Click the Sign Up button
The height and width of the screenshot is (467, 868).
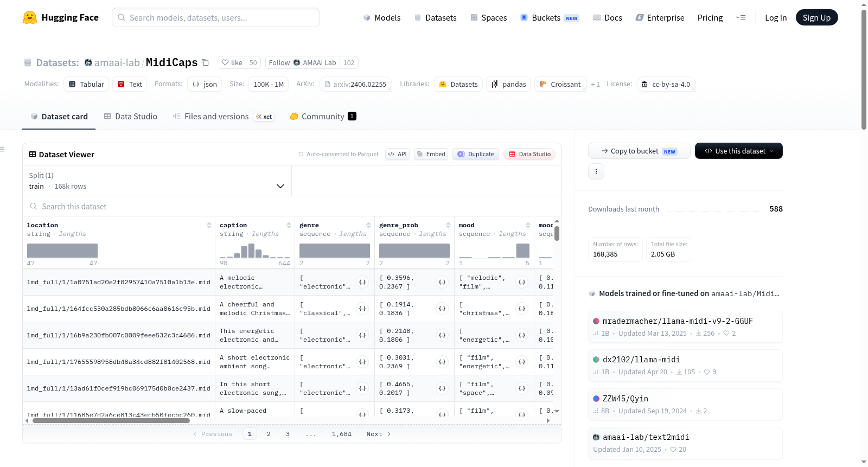click(816, 17)
